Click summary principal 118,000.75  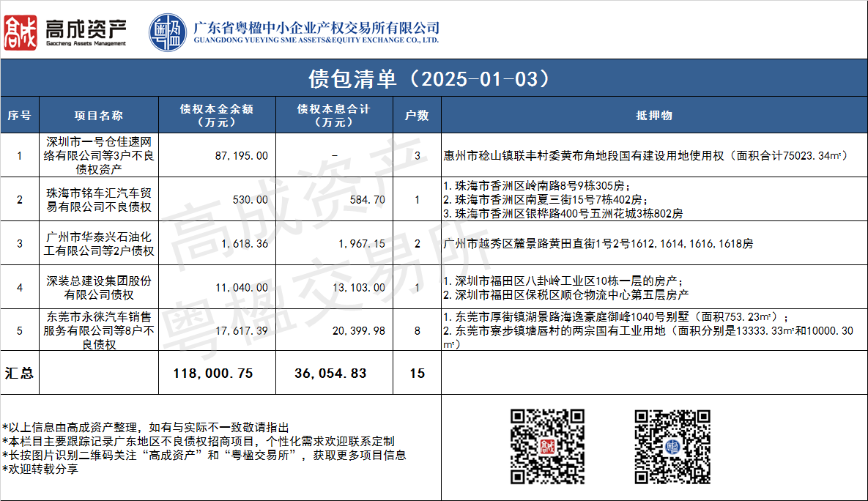213,374
